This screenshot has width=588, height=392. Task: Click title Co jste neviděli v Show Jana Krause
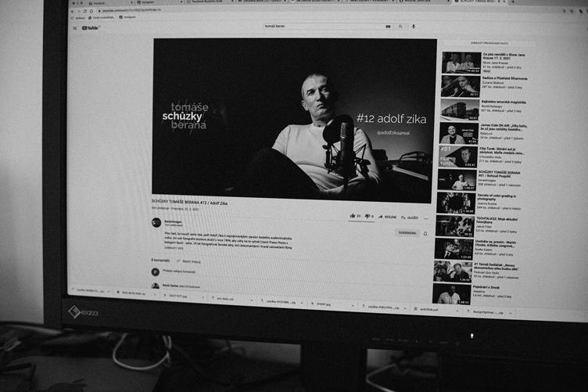coord(504,56)
